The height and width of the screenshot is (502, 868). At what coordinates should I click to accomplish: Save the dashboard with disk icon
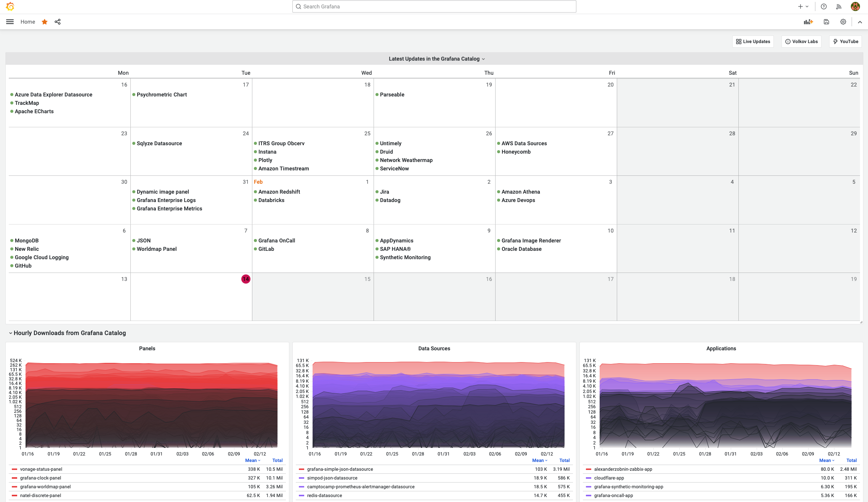[x=826, y=22]
